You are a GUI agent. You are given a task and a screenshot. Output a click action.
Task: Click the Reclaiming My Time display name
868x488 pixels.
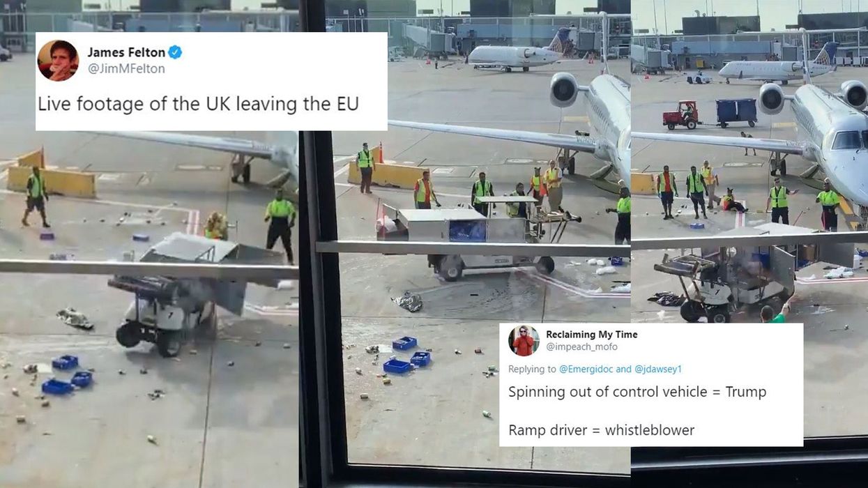tap(592, 335)
